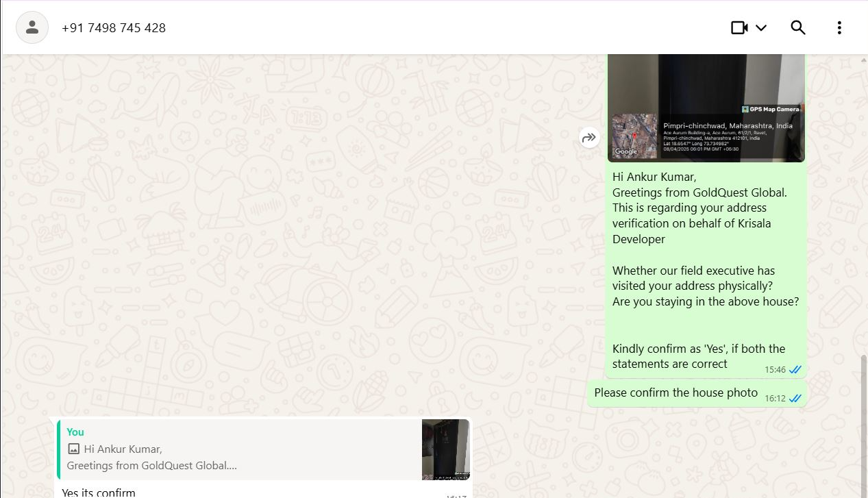Click the Google map thumbnail in photo
This screenshot has width=868, height=498.
tap(634, 135)
